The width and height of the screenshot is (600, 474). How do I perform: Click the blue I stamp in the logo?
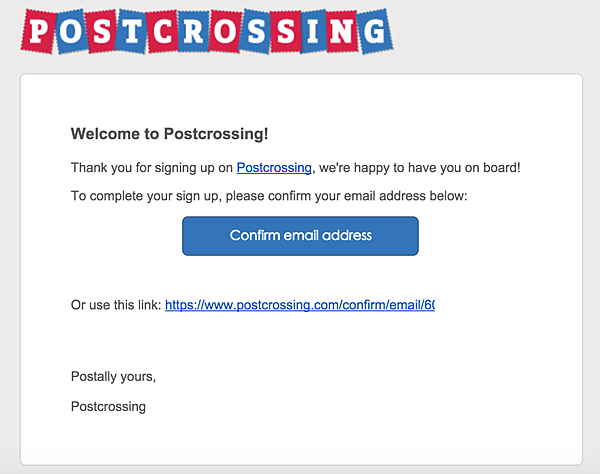click(313, 31)
